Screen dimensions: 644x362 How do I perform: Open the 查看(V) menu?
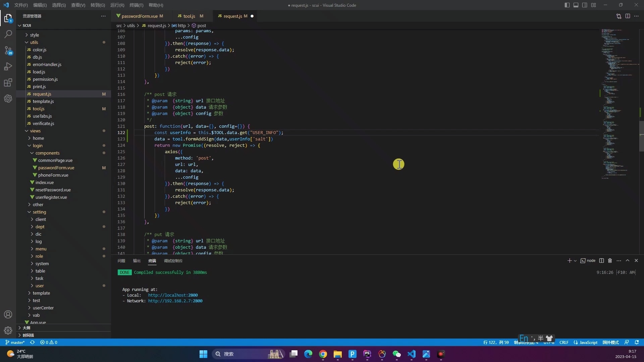point(78,5)
